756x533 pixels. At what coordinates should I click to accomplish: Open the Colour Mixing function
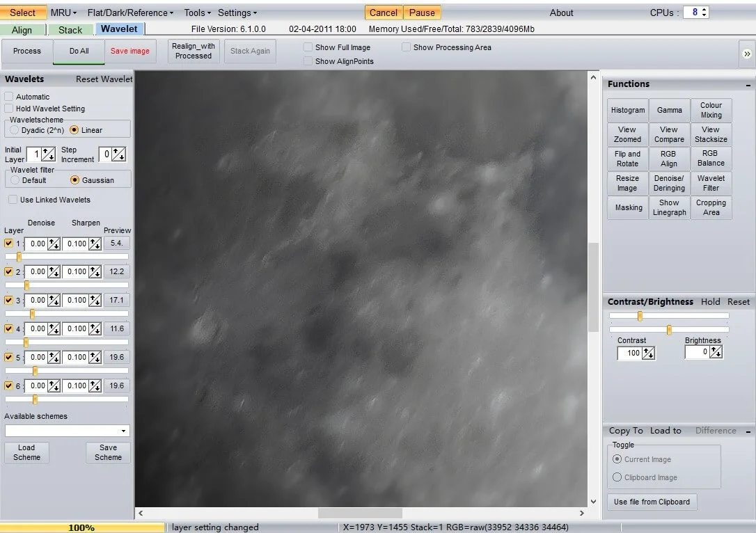point(711,110)
